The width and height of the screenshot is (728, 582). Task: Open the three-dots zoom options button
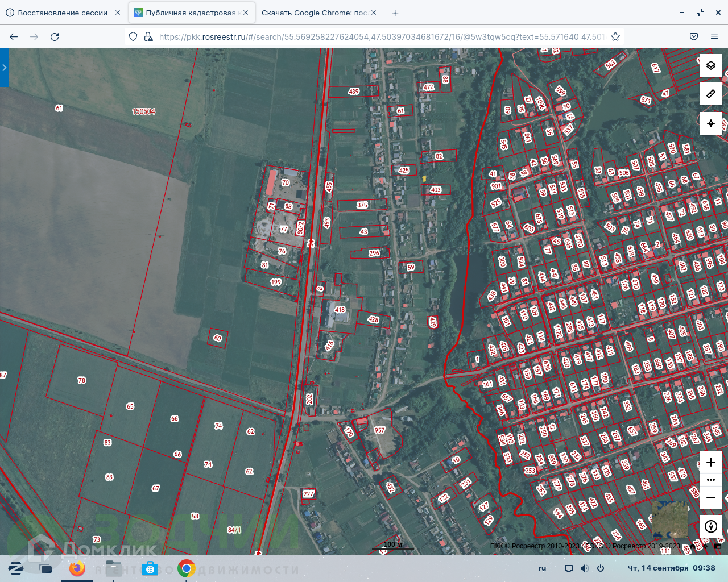point(710,480)
